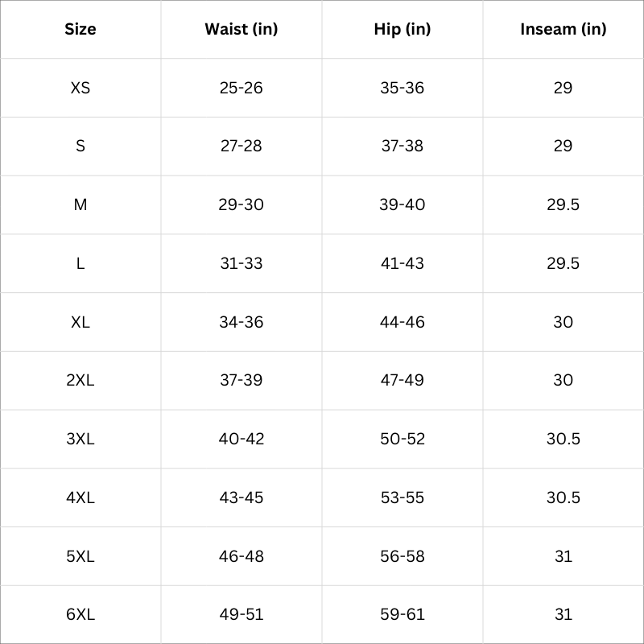Select the 6XL size cell
The width and height of the screenshot is (644, 644).
coord(80,614)
